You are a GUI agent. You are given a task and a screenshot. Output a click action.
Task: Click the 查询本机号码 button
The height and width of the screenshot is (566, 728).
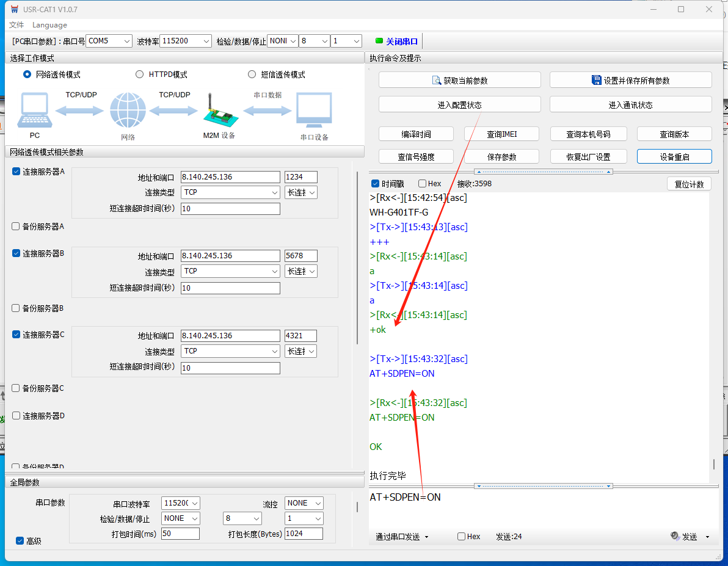pyautogui.click(x=588, y=134)
